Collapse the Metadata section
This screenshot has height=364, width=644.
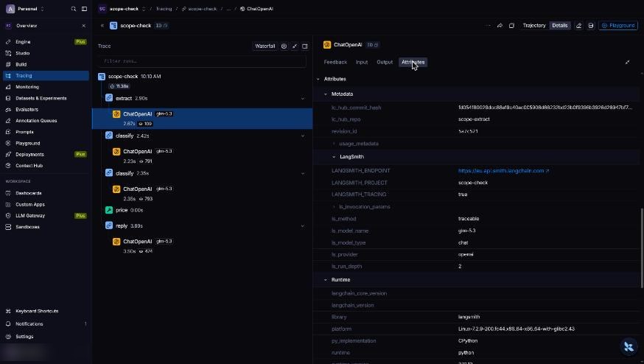326,94
